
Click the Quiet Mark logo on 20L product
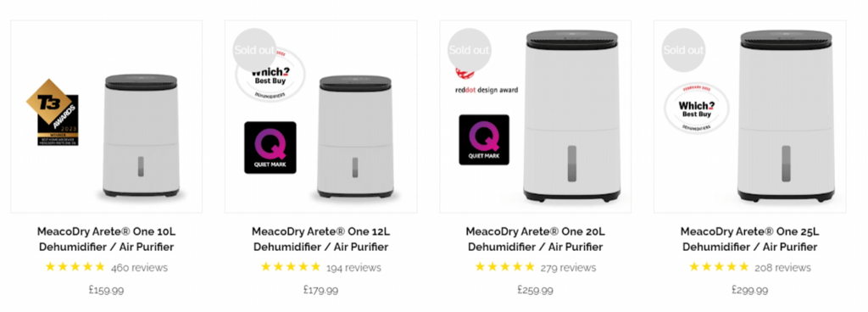(484, 140)
